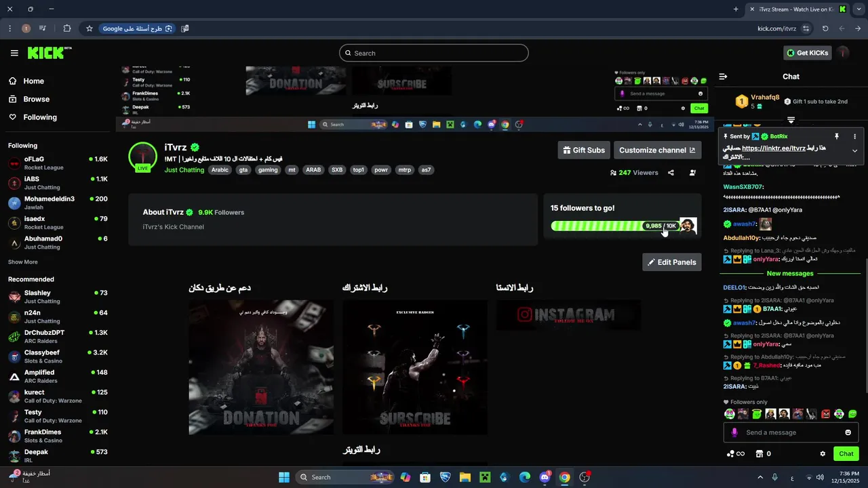Open Chrome extensions puzzle icon

(x=66, y=28)
